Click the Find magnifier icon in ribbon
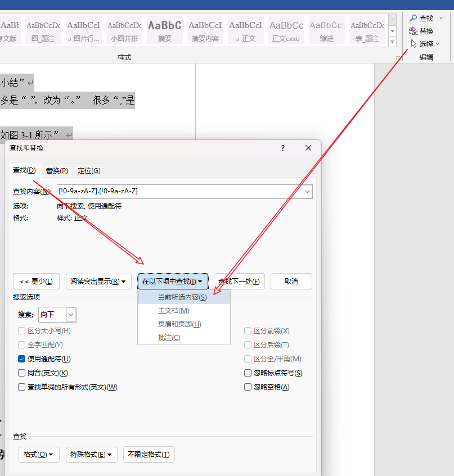Screen dimensions: 454x476 pyautogui.click(x=413, y=18)
